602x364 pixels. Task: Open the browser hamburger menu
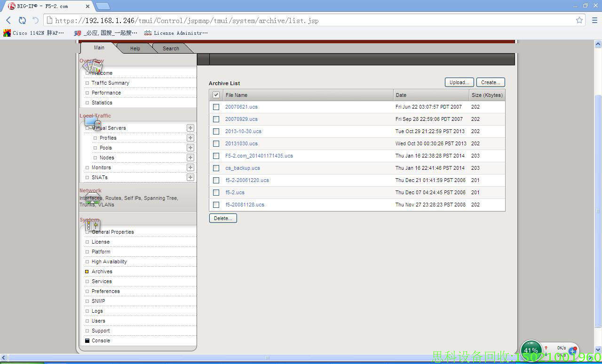(594, 20)
